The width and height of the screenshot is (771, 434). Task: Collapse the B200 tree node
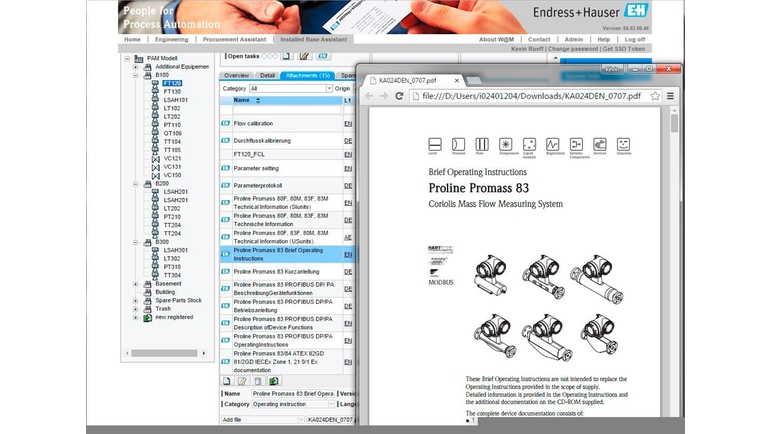pyautogui.click(x=135, y=184)
